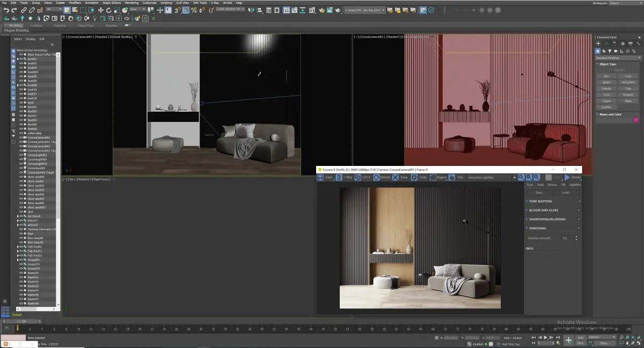This screenshot has width=644, height=348.
Task: Click Save icon in Corona frame buffer
Action: 320,177
